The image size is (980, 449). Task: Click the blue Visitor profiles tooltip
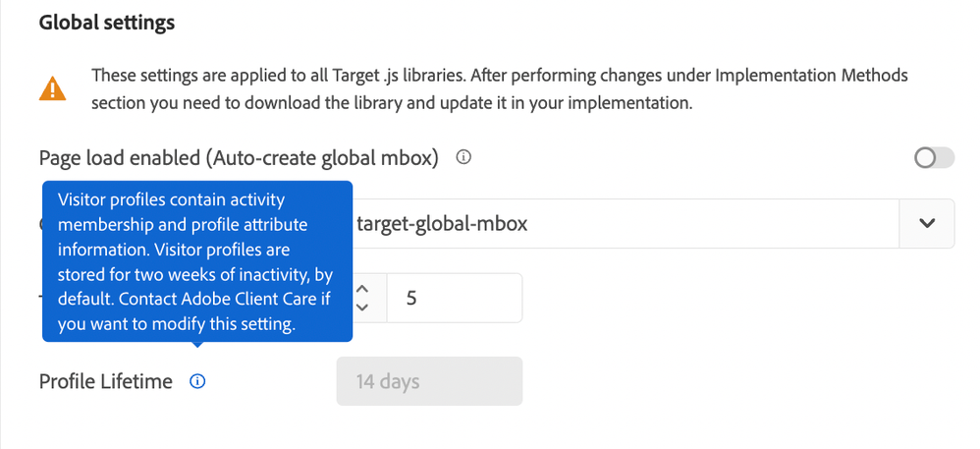(196, 261)
